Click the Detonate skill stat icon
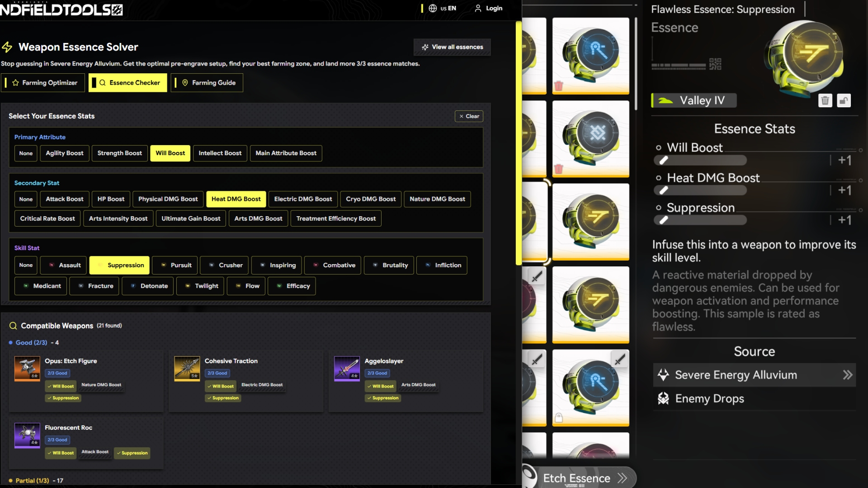 133,286
